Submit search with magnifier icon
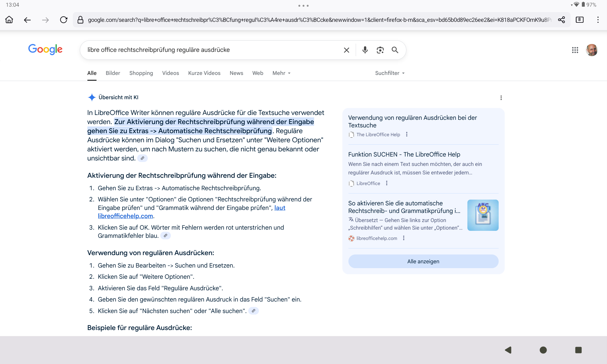This screenshot has width=607, height=364. pos(395,50)
